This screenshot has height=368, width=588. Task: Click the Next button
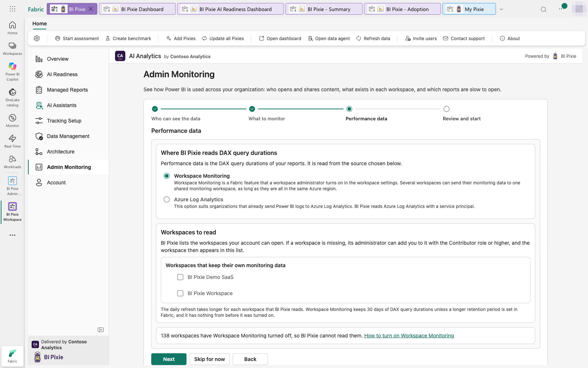[x=169, y=359]
